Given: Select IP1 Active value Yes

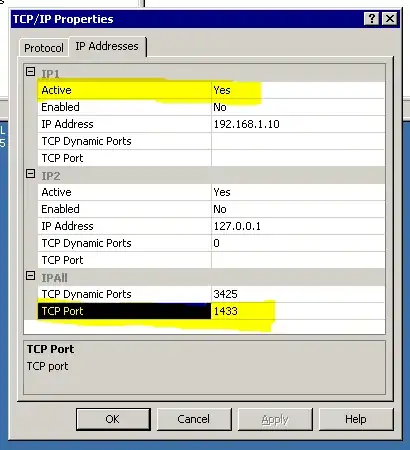Looking at the screenshot, I should pos(298,90).
